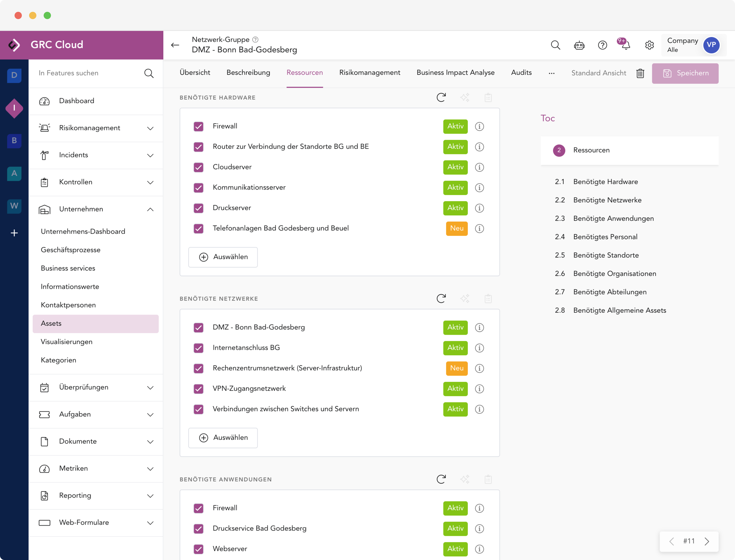Switch to the Risikomanagement tab
This screenshot has height=560, width=735.
[370, 73]
